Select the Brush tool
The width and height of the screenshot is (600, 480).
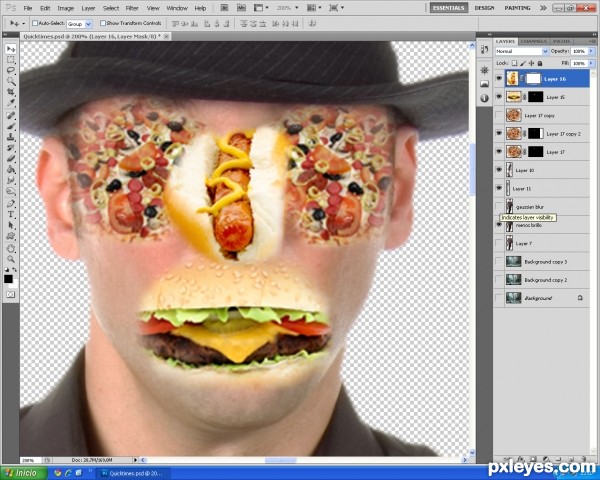coord(11,126)
